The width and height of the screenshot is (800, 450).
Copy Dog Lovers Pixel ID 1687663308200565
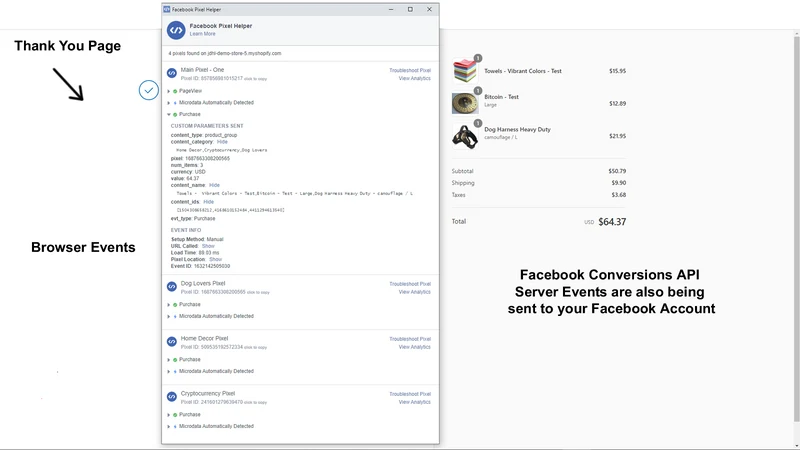click(x=258, y=293)
